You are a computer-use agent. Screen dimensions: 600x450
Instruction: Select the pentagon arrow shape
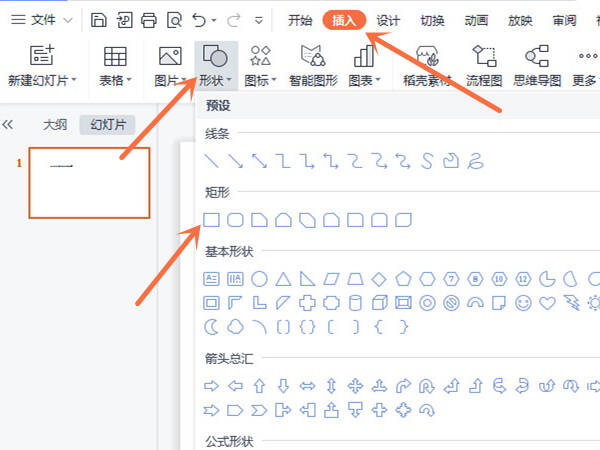(x=235, y=410)
